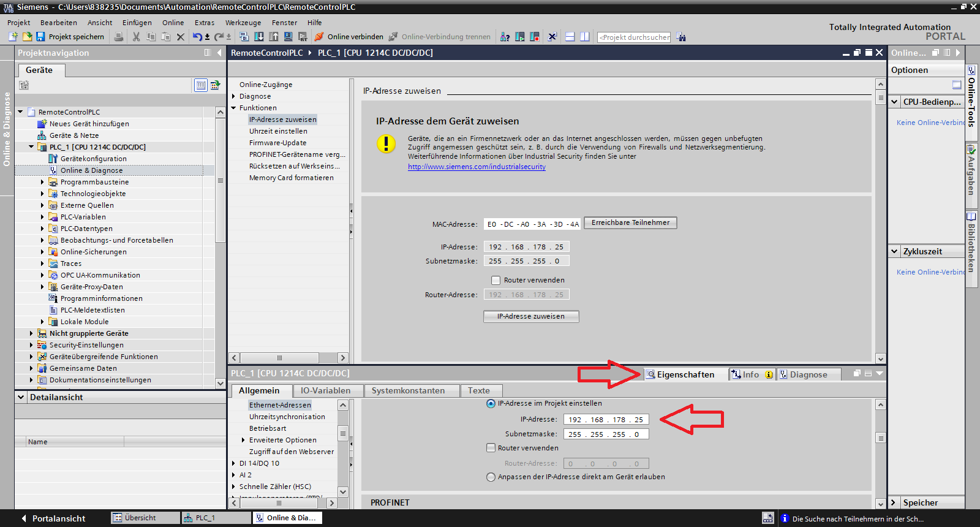Click Online verbinden to go online

click(x=349, y=37)
